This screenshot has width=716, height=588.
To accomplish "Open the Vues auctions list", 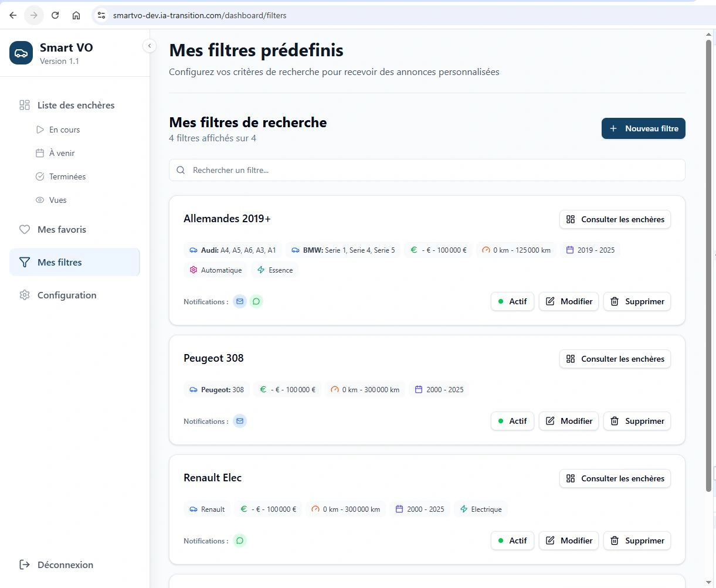I will [x=57, y=200].
